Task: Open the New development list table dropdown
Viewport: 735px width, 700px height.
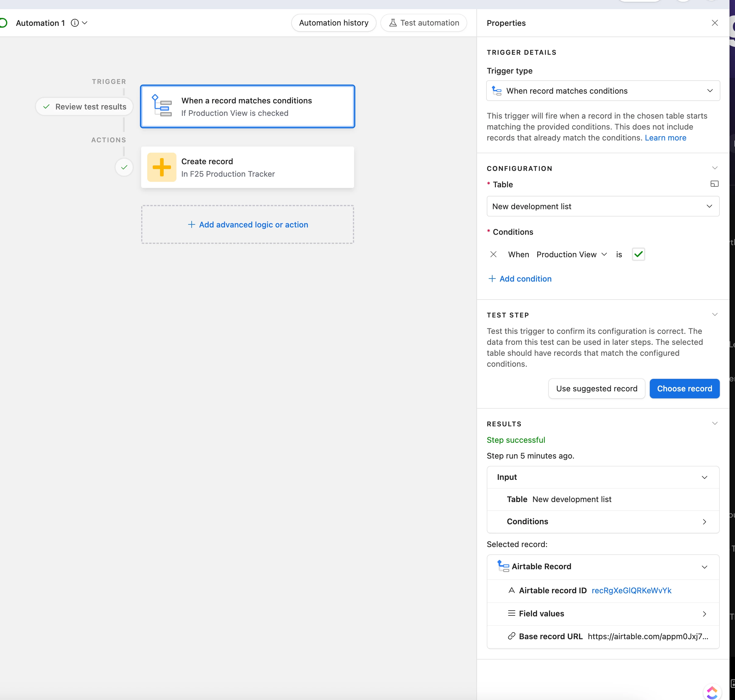Action: coord(602,206)
